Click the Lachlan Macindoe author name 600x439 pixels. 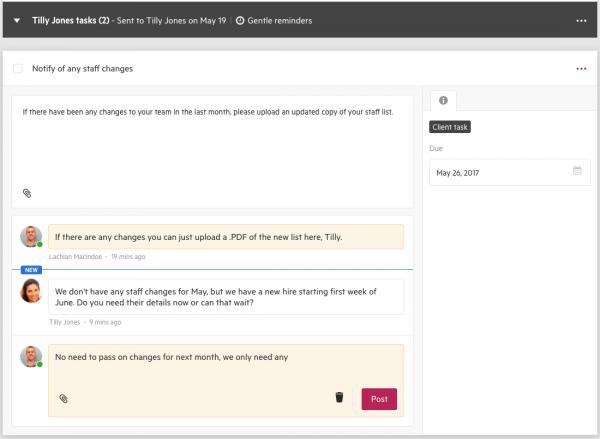tap(75, 256)
